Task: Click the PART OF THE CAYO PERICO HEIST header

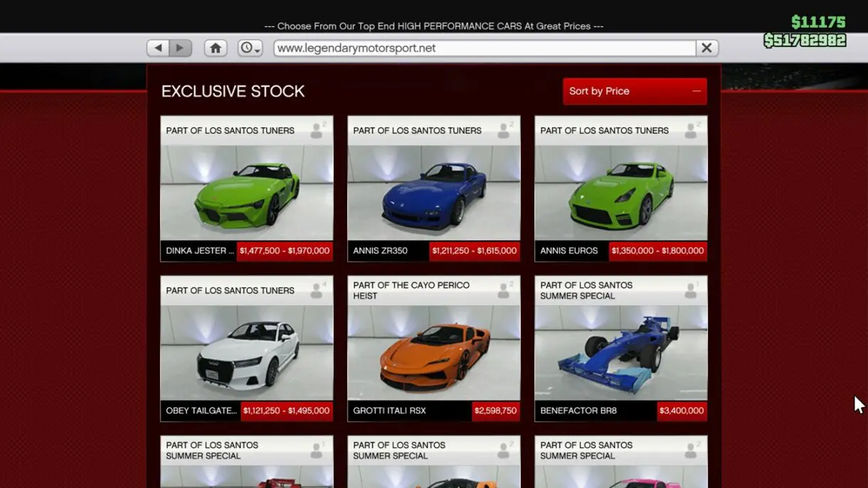Action: pyautogui.click(x=411, y=290)
